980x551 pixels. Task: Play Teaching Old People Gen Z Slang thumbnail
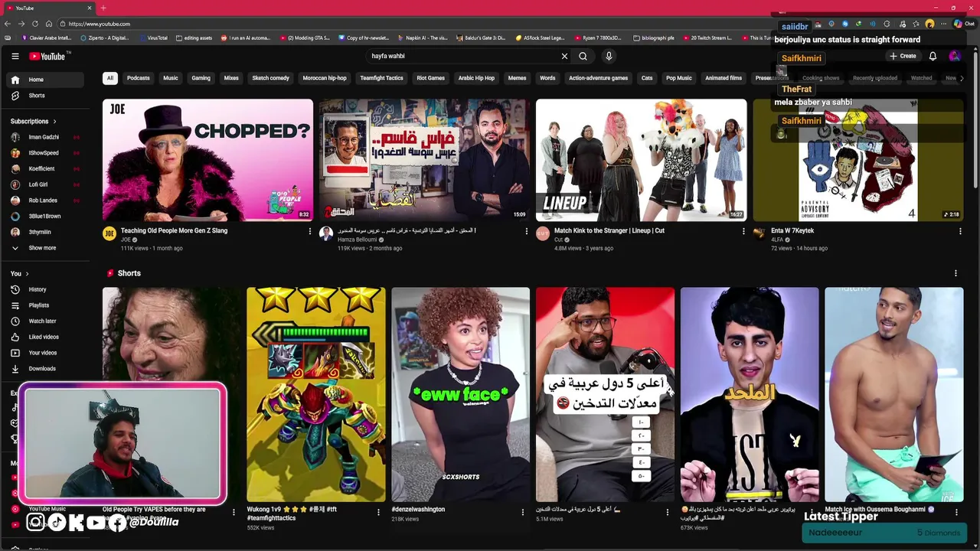pyautogui.click(x=207, y=160)
